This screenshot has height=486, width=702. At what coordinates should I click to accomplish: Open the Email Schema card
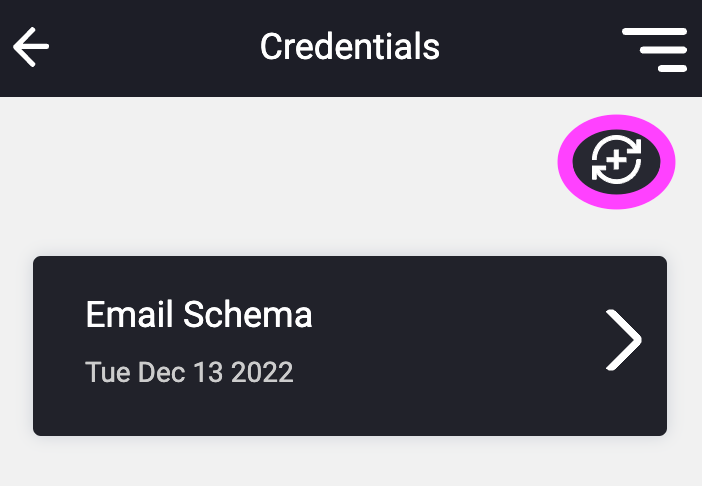click(350, 346)
